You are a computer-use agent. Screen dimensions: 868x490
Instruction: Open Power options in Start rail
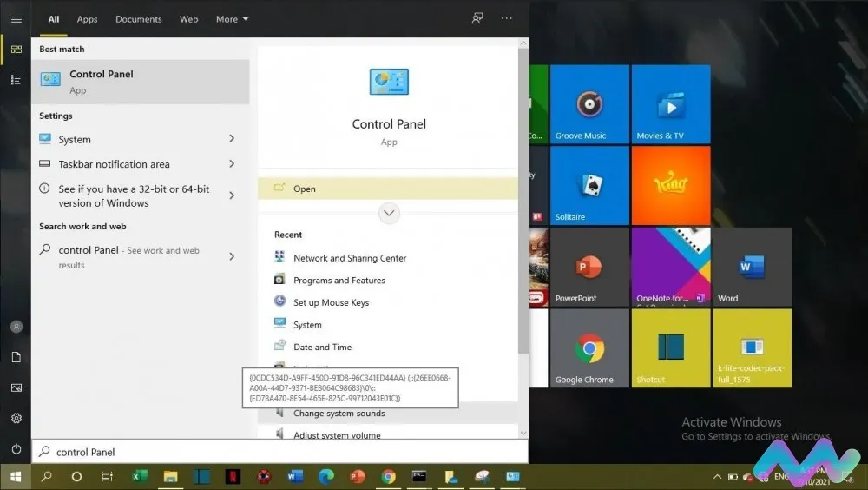coord(16,449)
